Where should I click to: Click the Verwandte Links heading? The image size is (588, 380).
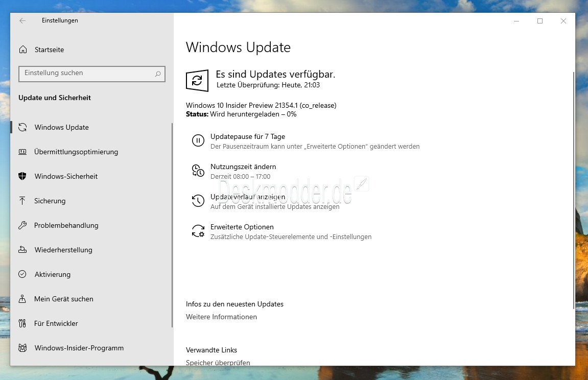[x=211, y=350]
